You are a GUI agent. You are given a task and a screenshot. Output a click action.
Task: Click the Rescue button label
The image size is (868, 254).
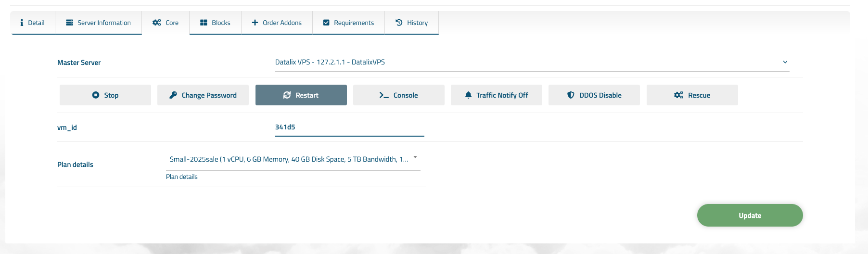pos(699,95)
